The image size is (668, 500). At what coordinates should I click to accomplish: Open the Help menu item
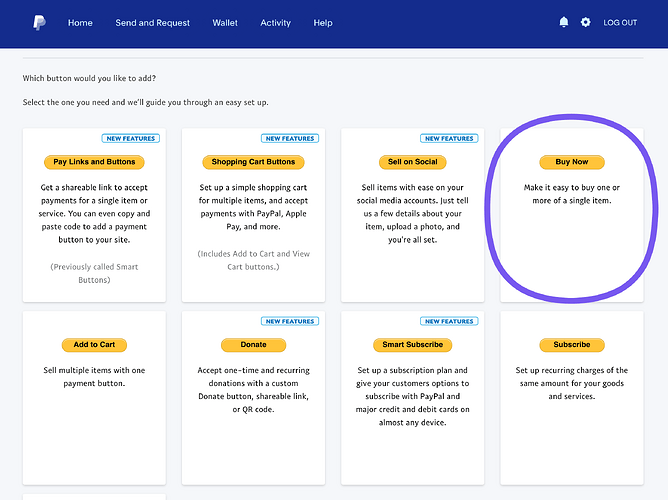click(323, 23)
